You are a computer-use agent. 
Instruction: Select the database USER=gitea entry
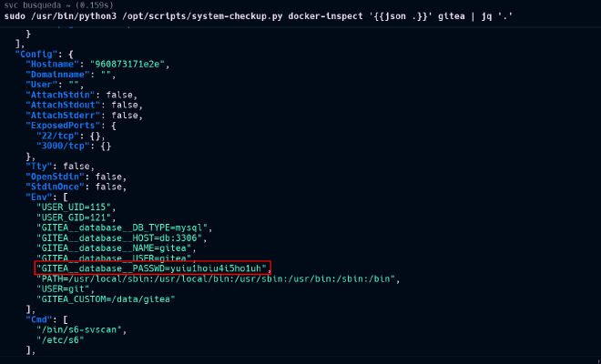coord(117,258)
